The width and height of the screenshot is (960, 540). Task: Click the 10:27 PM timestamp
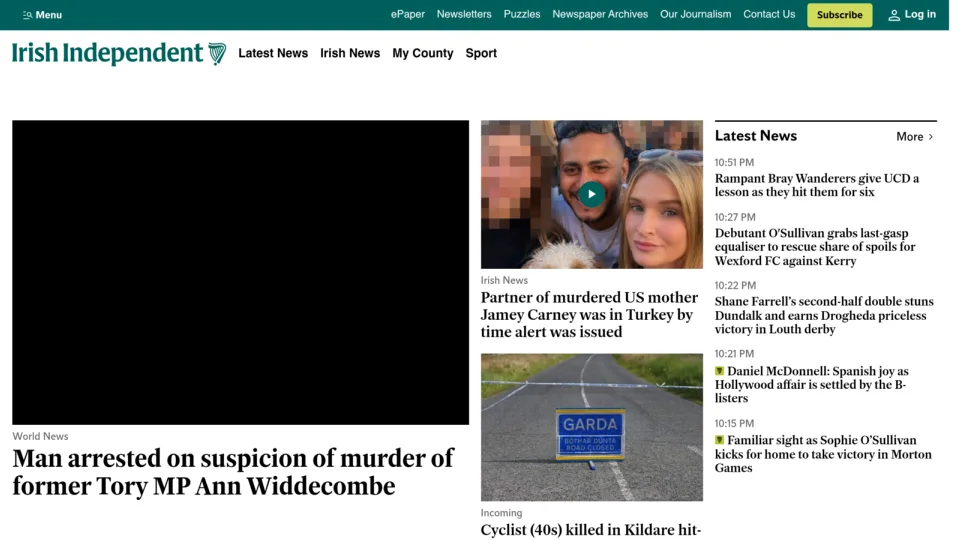point(735,217)
